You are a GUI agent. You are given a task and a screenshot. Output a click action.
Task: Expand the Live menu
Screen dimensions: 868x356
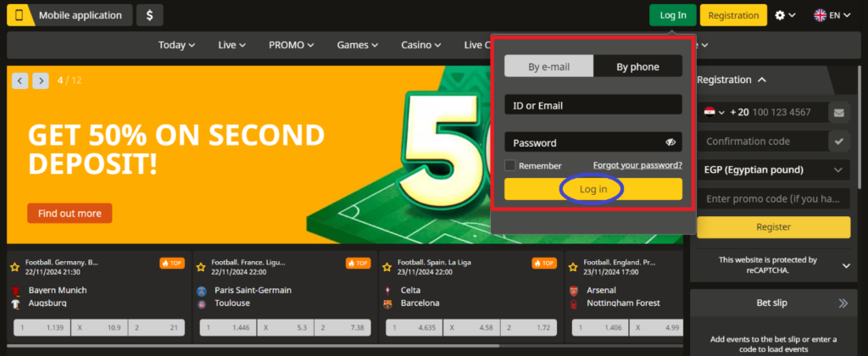click(x=232, y=46)
